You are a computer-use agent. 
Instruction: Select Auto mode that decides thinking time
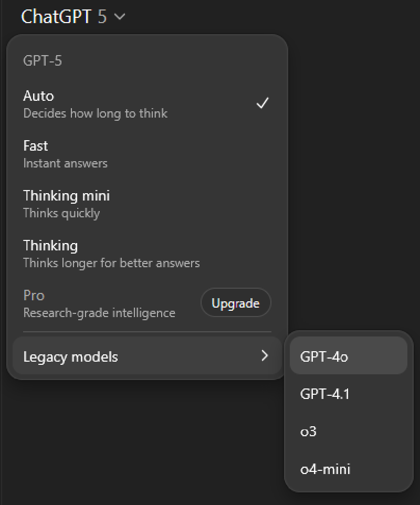pos(147,104)
